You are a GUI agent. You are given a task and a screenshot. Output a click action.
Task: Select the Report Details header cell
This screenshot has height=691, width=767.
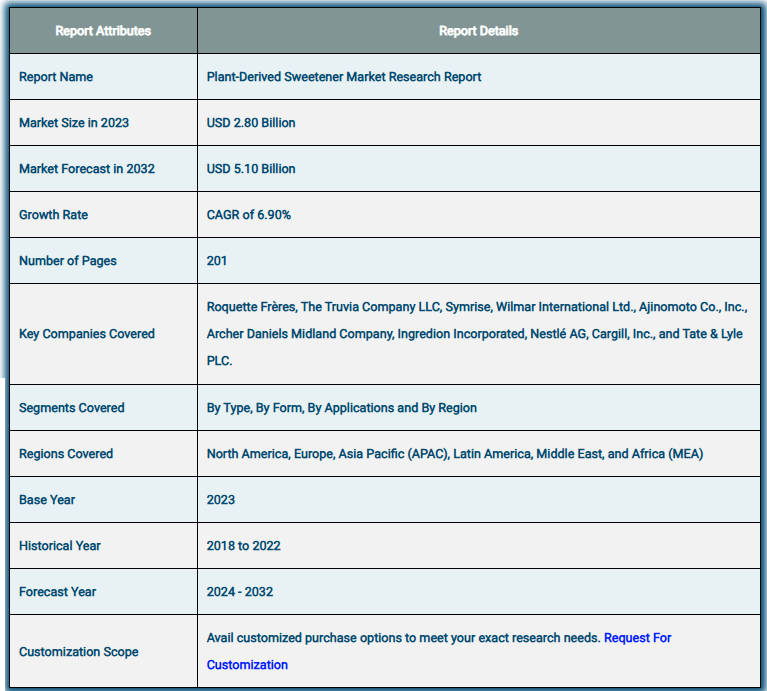(478, 31)
